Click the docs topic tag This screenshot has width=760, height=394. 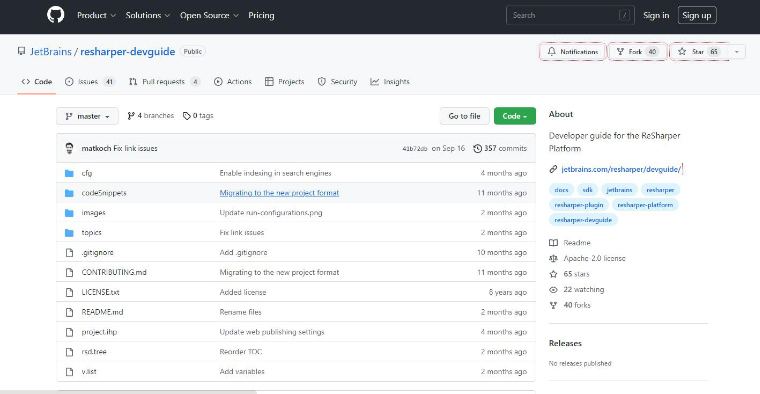[561, 190]
